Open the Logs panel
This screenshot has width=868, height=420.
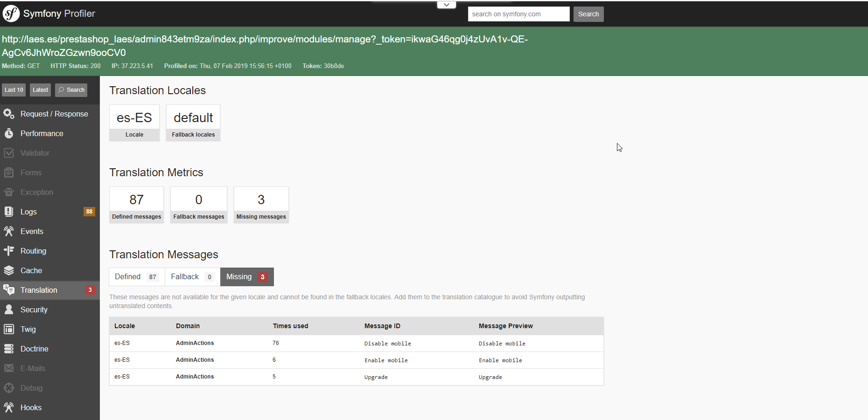(x=50, y=212)
